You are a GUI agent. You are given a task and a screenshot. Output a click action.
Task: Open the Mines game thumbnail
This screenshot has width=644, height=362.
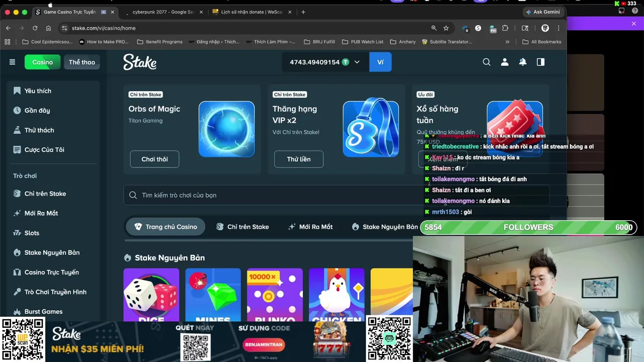213,295
